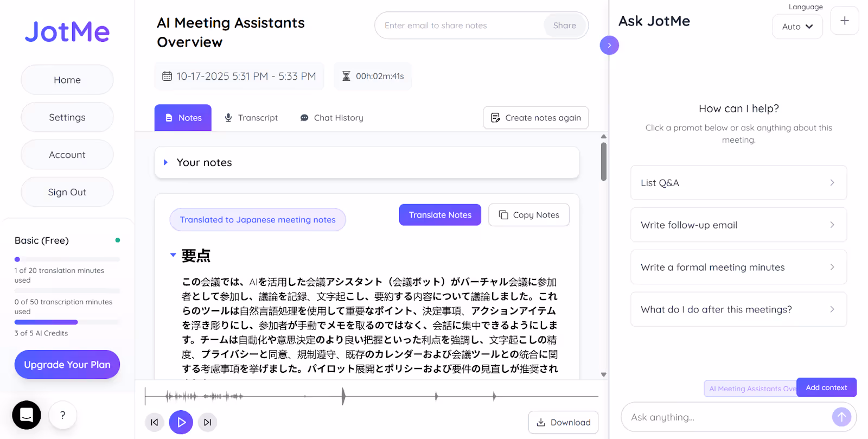The width and height of the screenshot is (868, 439).
Task: Open the Chat History tab
Action: point(331,118)
